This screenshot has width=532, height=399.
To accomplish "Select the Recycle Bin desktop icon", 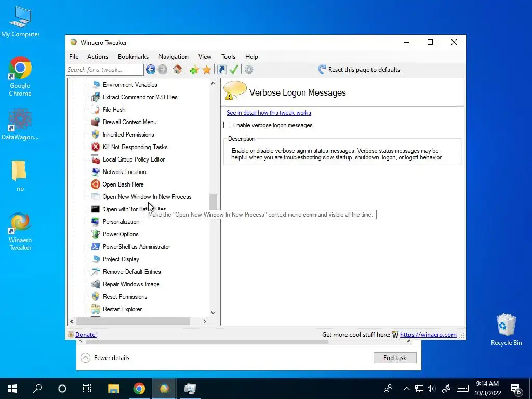I will [x=506, y=330].
